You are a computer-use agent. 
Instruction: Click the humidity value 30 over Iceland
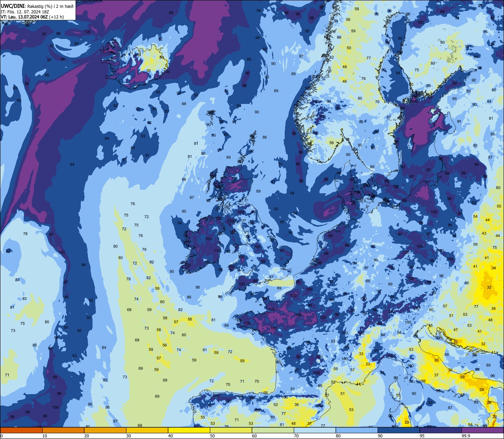coord(148,71)
